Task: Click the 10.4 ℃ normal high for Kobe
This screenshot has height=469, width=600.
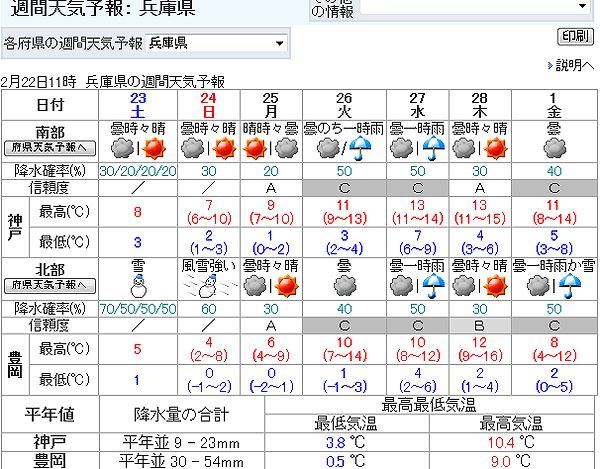Action: point(511,443)
